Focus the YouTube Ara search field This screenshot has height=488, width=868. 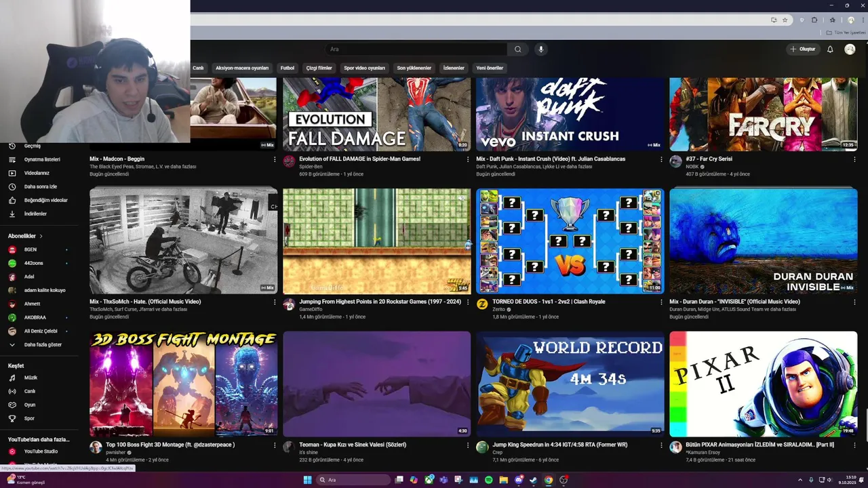[x=416, y=49]
